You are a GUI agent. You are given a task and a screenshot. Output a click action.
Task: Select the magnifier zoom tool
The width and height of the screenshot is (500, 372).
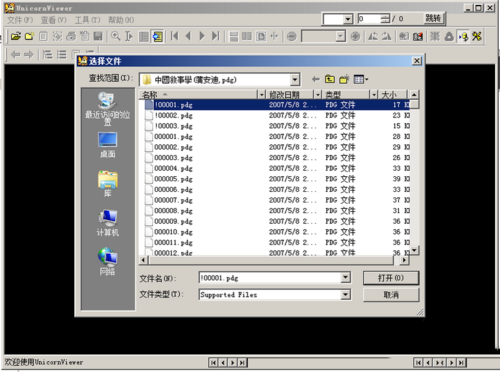(x=115, y=36)
